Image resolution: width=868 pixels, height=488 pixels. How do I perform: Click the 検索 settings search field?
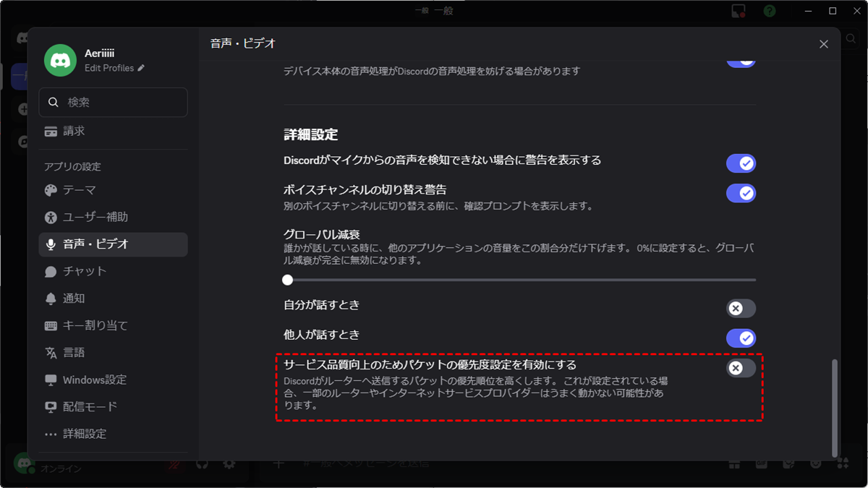click(119, 103)
